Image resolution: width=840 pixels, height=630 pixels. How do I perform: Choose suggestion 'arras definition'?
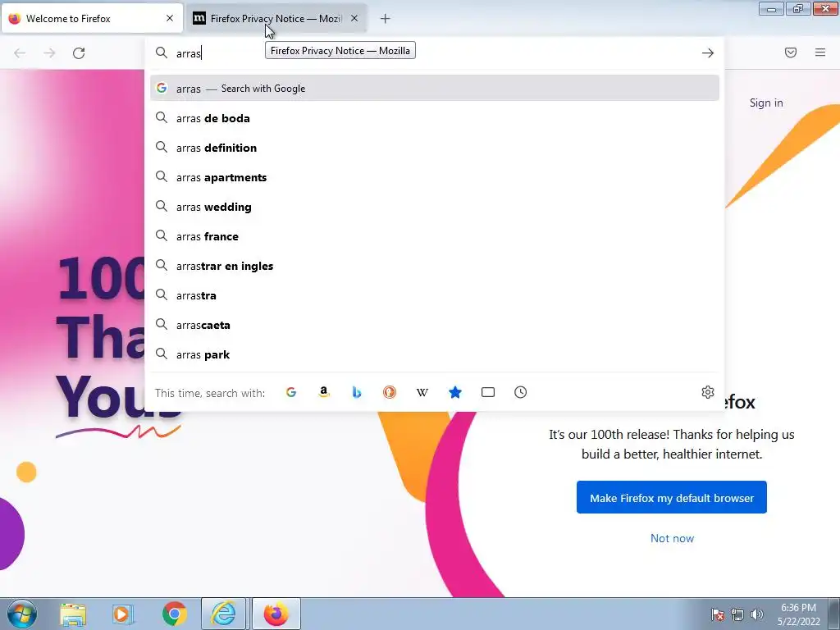click(x=435, y=148)
